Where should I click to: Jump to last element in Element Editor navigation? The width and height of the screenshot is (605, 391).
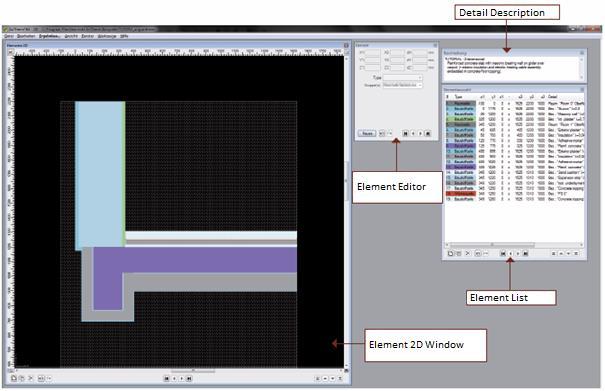pyautogui.click(x=428, y=134)
